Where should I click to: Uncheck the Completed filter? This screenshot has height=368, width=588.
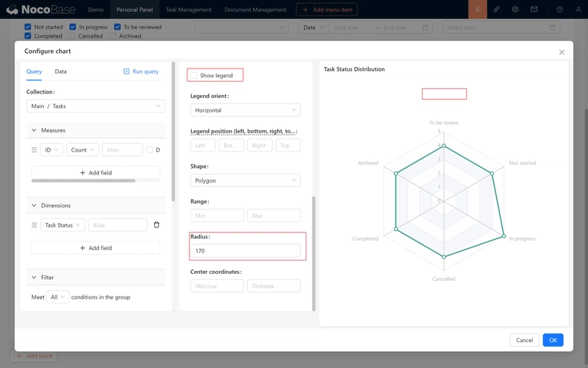click(x=27, y=36)
